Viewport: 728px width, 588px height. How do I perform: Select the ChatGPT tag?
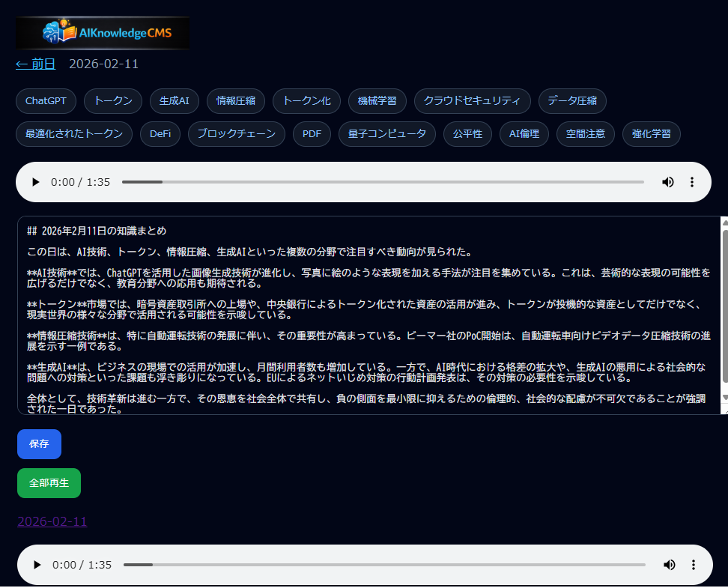(x=46, y=100)
